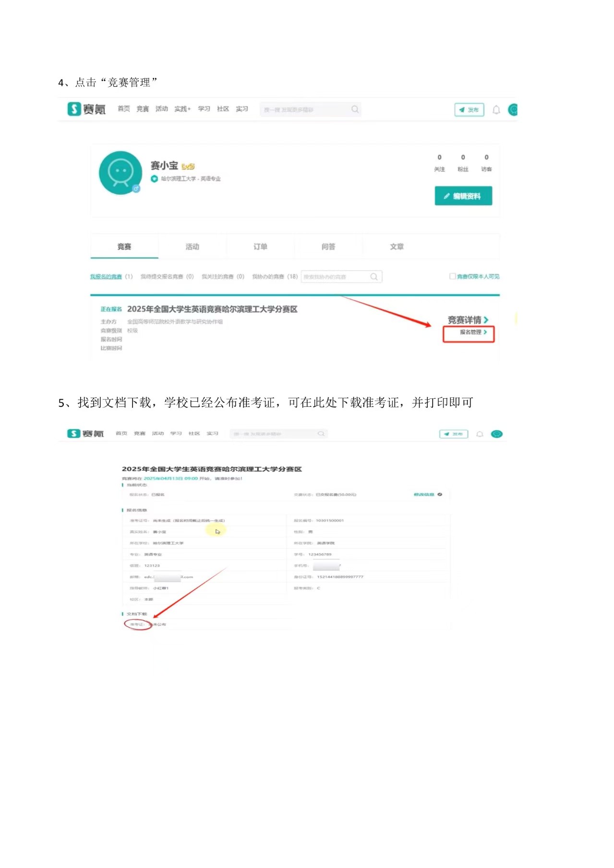Open the 我报名的竞赛 link

(x=106, y=276)
